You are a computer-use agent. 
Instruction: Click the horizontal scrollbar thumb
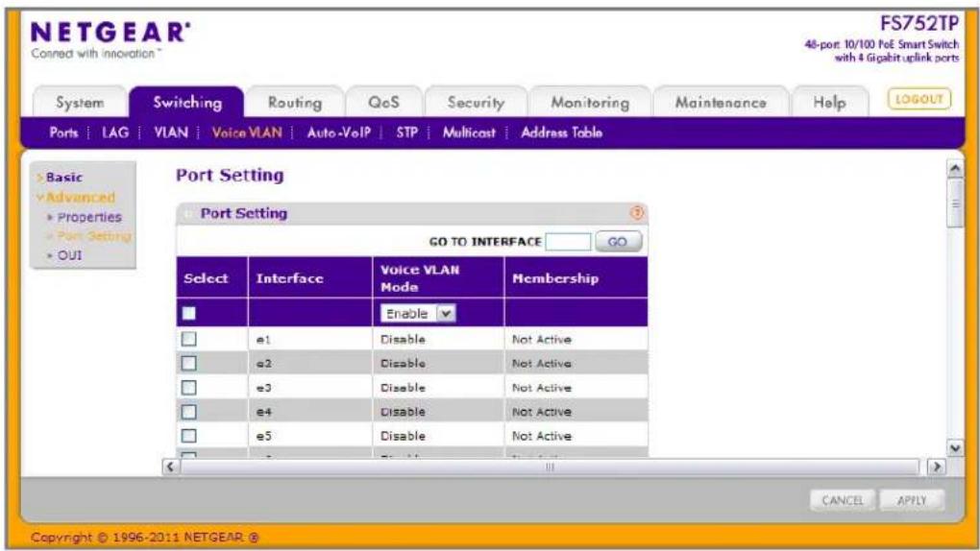pos(550,467)
